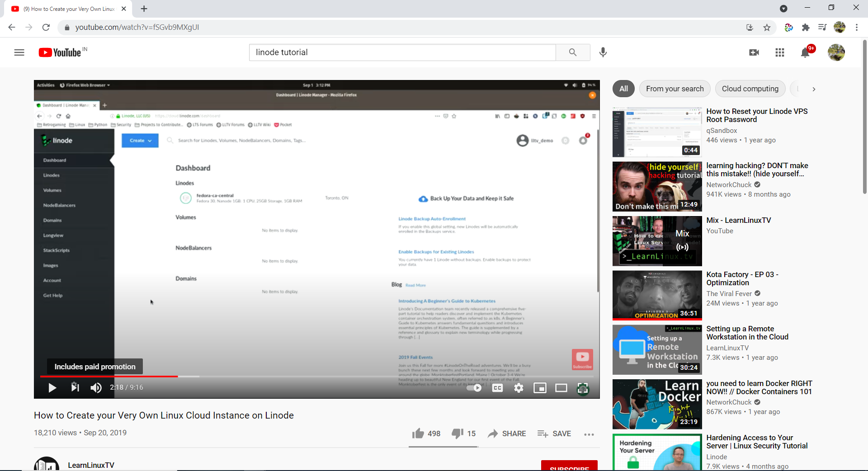Image resolution: width=868 pixels, height=471 pixels.
Task: Toggle autoplay switch in player
Action: click(474, 388)
